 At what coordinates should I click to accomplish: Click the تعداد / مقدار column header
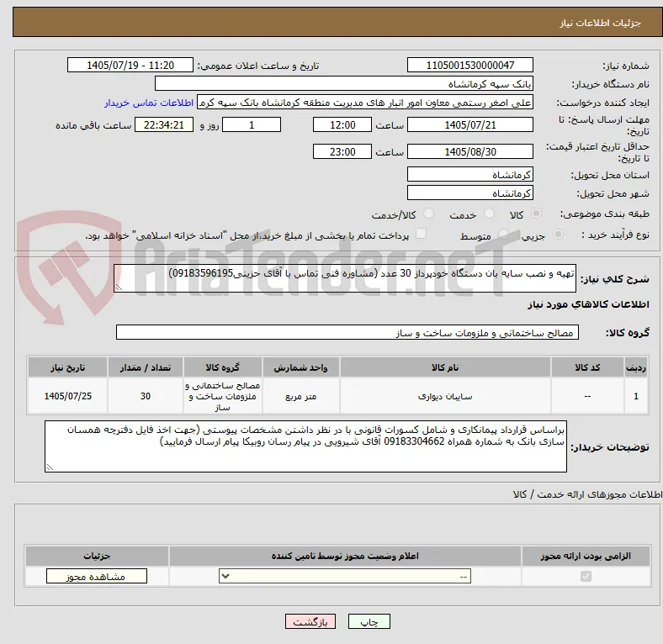click(146, 367)
